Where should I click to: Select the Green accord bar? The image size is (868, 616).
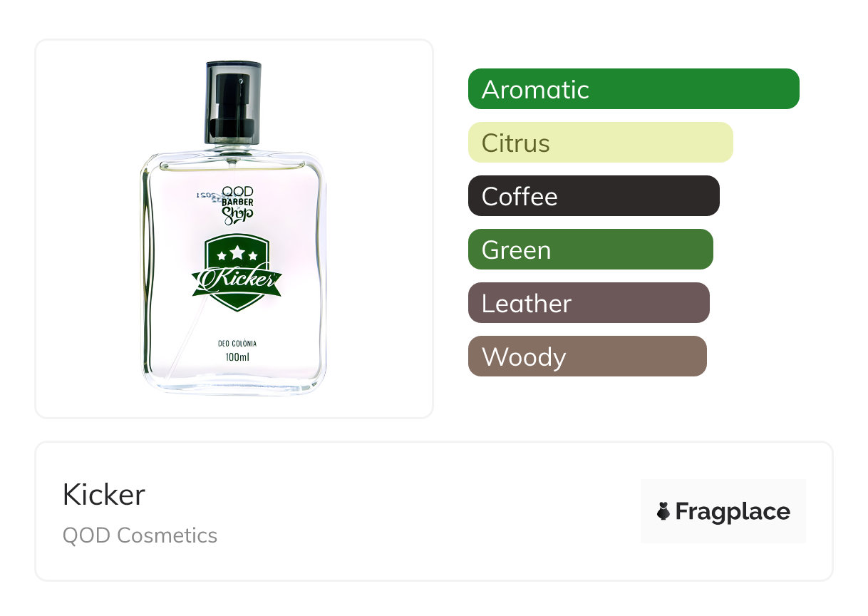tap(591, 250)
